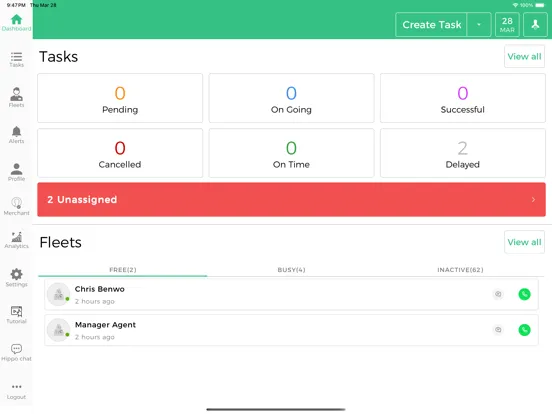552x414 pixels.
Task: Select the Chris Benwo name text
Action: (x=100, y=289)
